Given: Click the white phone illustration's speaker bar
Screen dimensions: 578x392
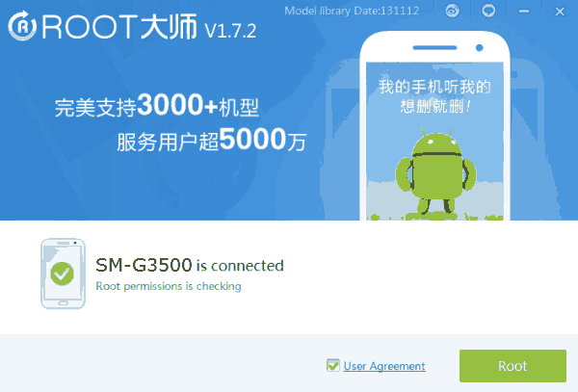Looking at the screenshot, I should [435, 47].
